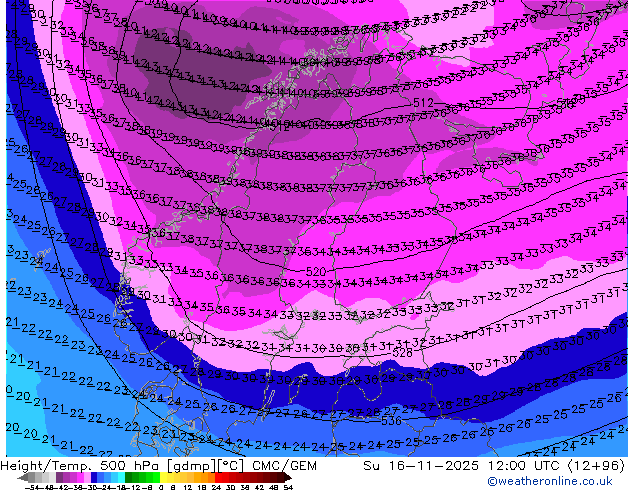Screen dimensions: 634x490
Task: Click the 'Height/Temp.' title text
Action: tap(46, 466)
